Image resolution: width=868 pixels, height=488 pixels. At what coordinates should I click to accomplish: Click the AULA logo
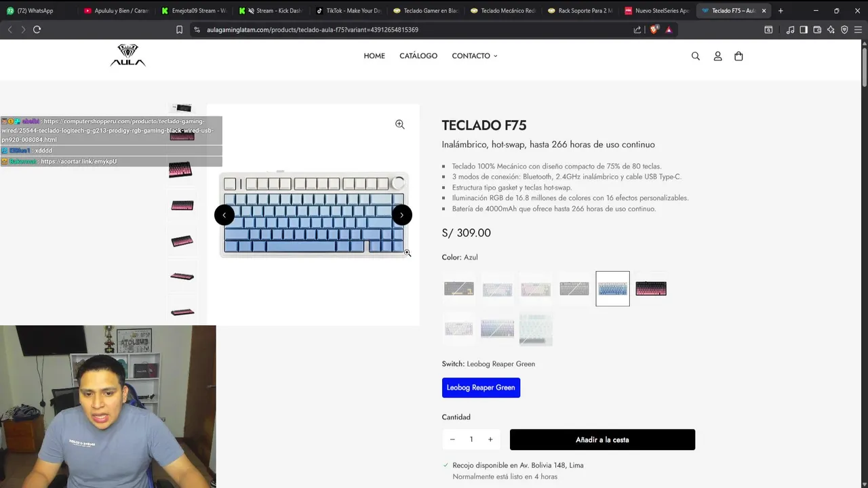click(x=127, y=56)
